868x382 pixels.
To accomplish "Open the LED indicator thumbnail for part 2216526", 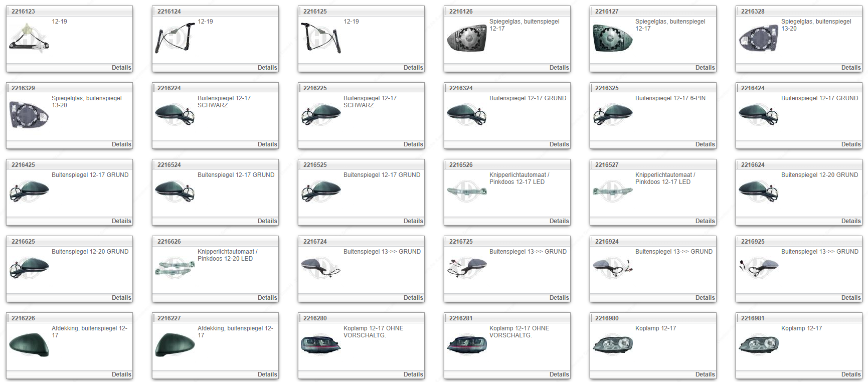I will pyautogui.click(x=466, y=191).
